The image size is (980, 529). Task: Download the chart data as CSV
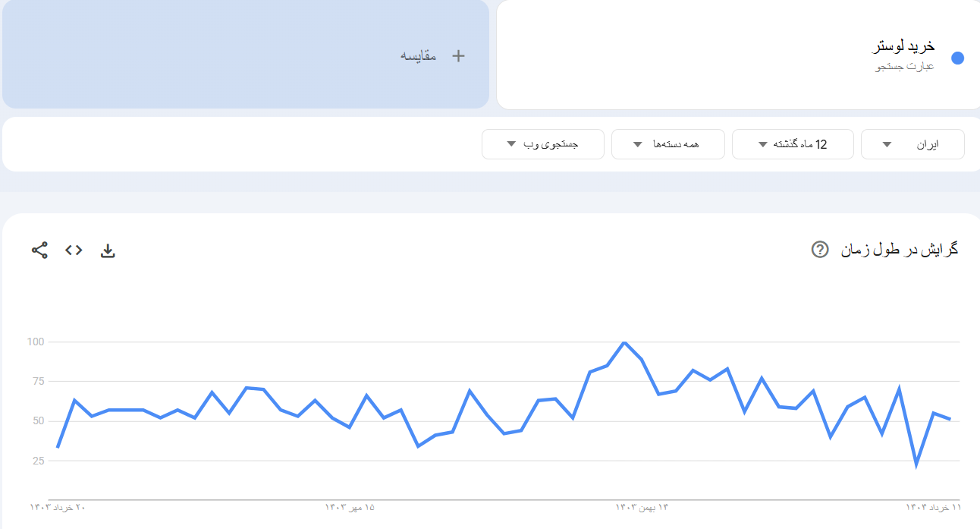108,251
